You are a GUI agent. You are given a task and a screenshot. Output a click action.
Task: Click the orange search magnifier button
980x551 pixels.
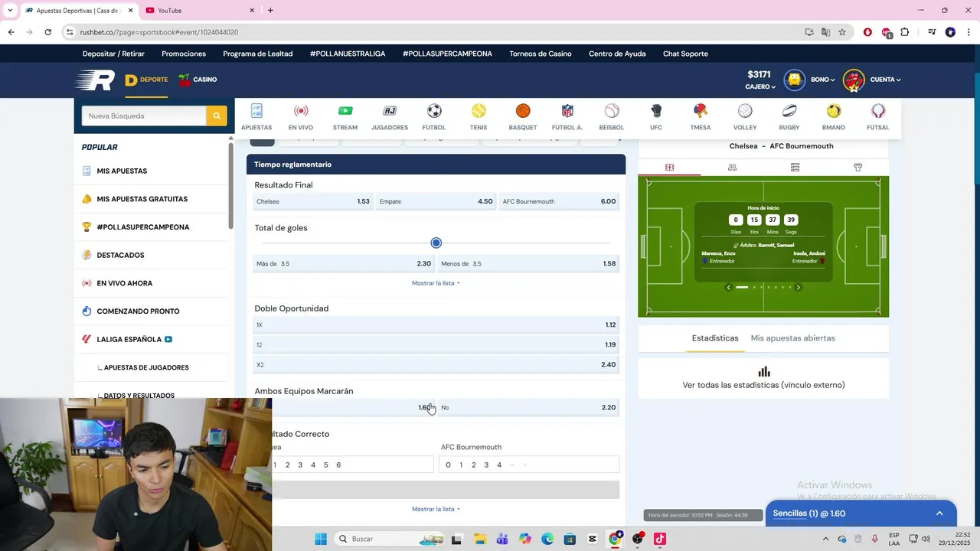point(217,116)
